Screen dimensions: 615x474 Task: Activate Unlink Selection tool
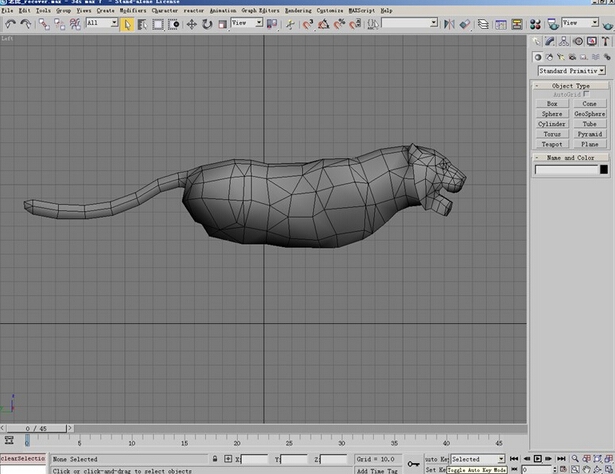tap(60, 24)
